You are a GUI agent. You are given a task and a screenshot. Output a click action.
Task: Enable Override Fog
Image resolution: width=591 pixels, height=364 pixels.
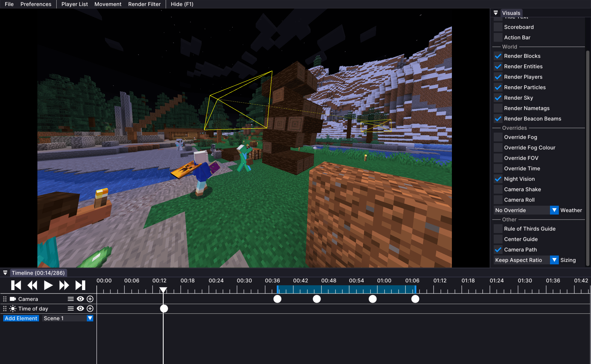pyautogui.click(x=498, y=137)
